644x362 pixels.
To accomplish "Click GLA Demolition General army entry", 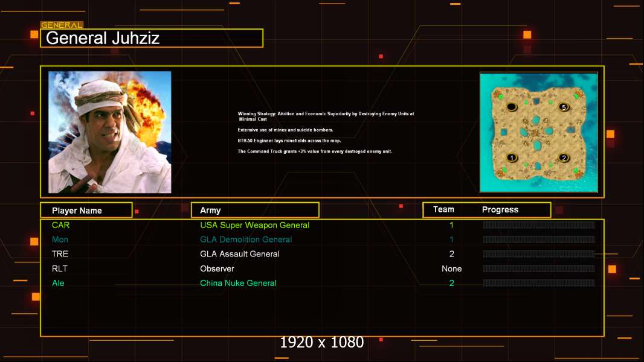I will point(246,240).
